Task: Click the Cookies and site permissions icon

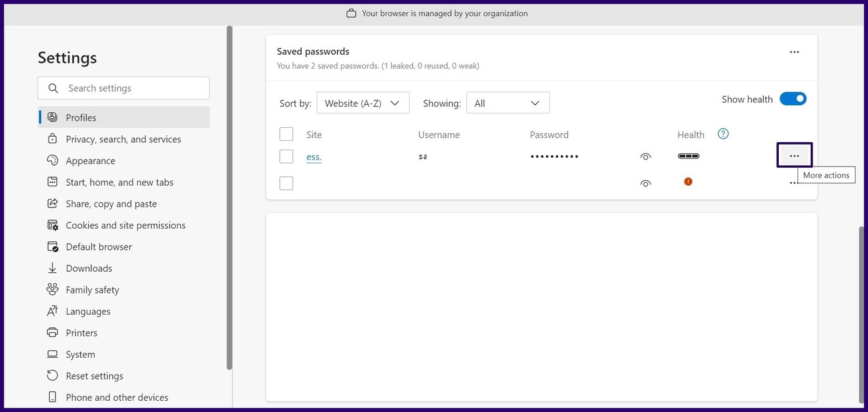Action: [52, 225]
